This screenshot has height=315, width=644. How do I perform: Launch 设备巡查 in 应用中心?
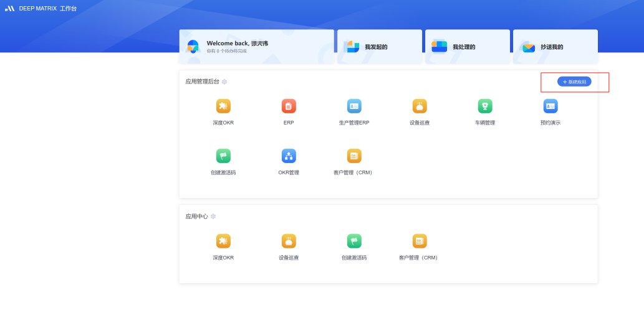pos(289,241)
